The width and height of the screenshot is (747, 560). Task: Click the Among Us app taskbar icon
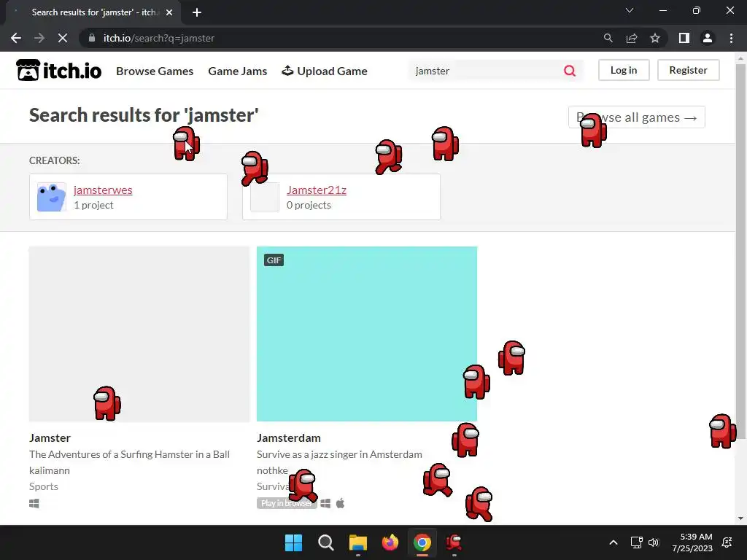click(454, 542)
